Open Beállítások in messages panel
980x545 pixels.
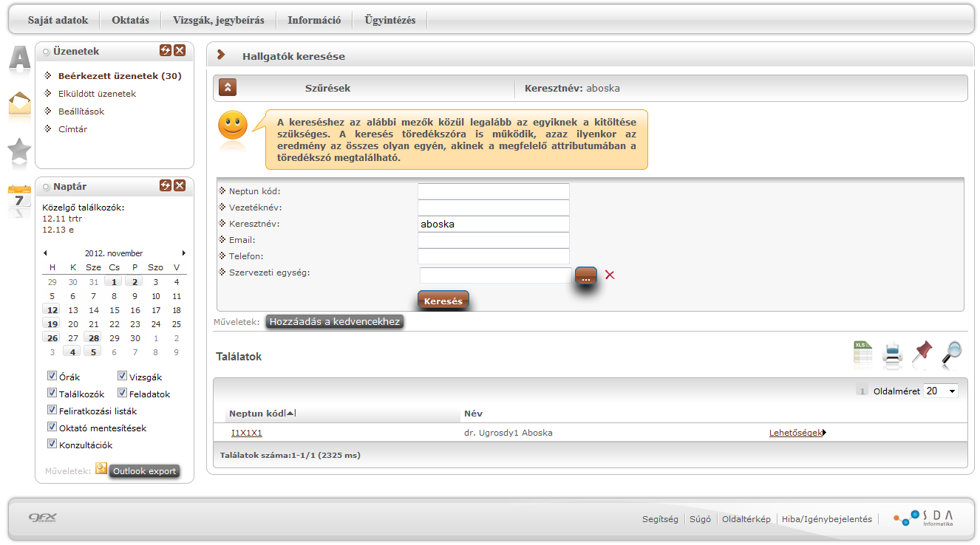(81, 112)
